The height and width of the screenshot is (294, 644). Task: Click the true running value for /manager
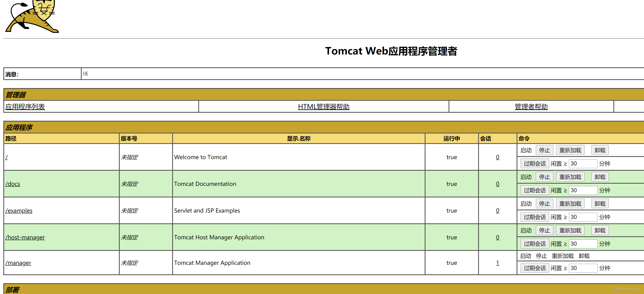tap(452, 263)
